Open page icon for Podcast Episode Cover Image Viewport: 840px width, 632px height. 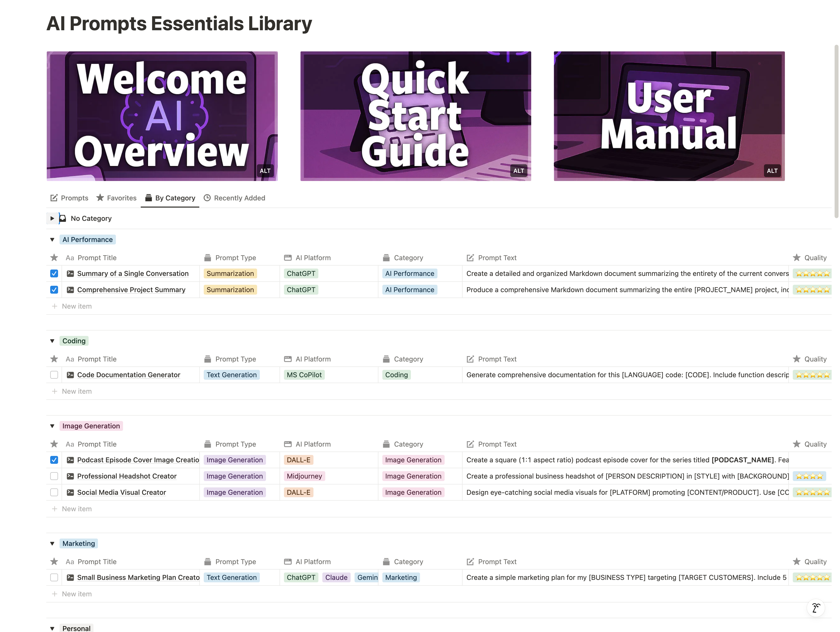(x=70, y=460)
